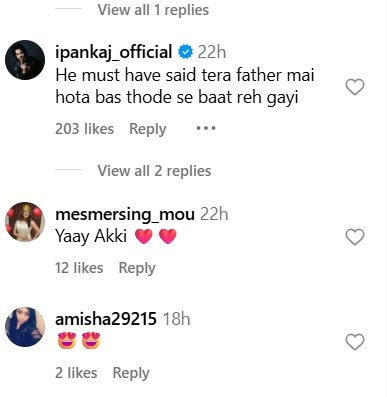Open three-dot options on ipankaj_official's comment
The image size is (387, 397).
(206, 128)
